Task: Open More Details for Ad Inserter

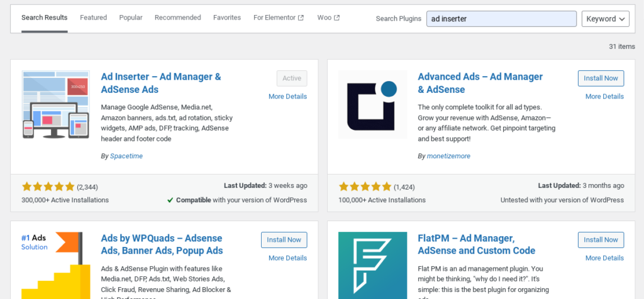Action: click(287, 96)
